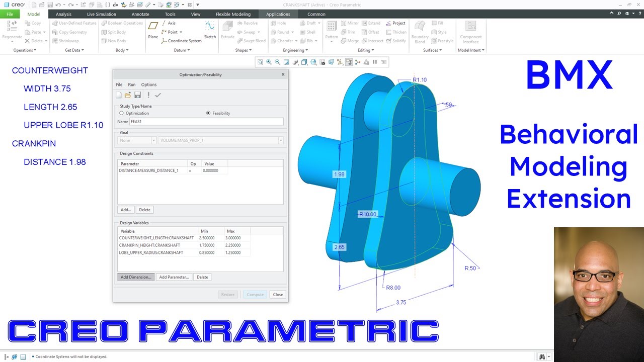
Task: Click the Plane datum tool
Action: tap(153, 30)
